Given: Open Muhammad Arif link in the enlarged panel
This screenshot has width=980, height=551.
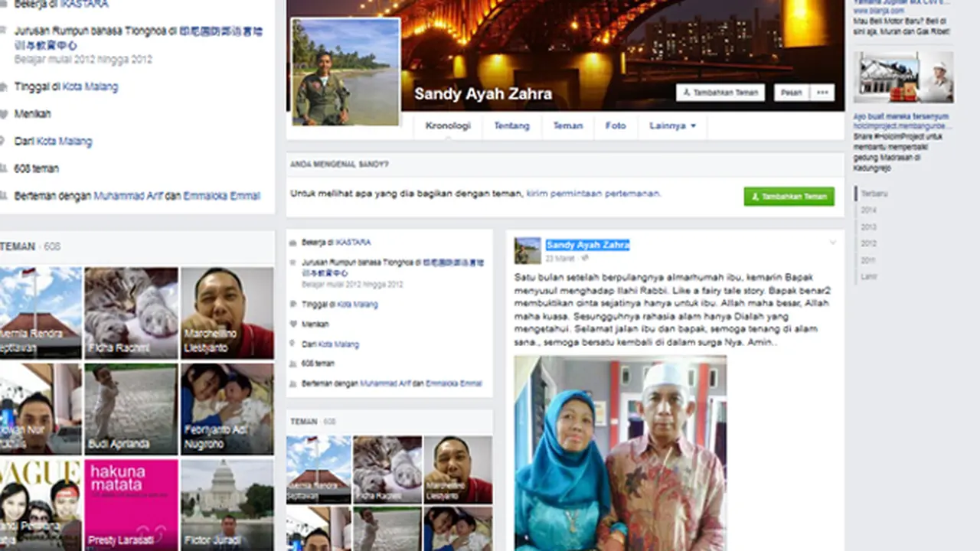Looking at the screenshot, I should [x=128, y=196].
